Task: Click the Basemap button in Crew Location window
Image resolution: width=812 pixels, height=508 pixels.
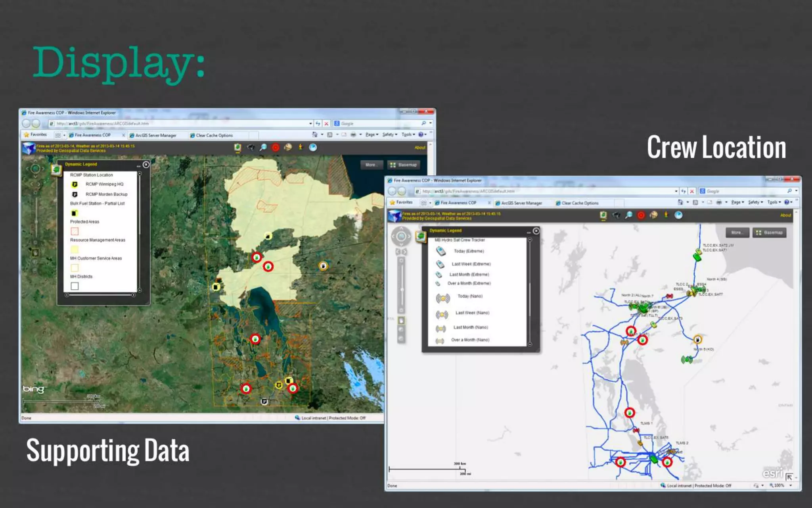Action: 770,233
